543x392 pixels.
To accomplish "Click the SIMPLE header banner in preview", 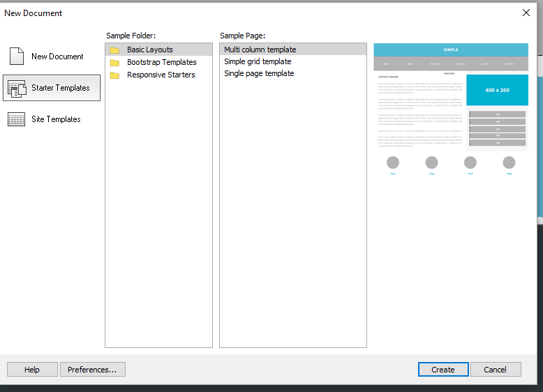I will 451,50.
